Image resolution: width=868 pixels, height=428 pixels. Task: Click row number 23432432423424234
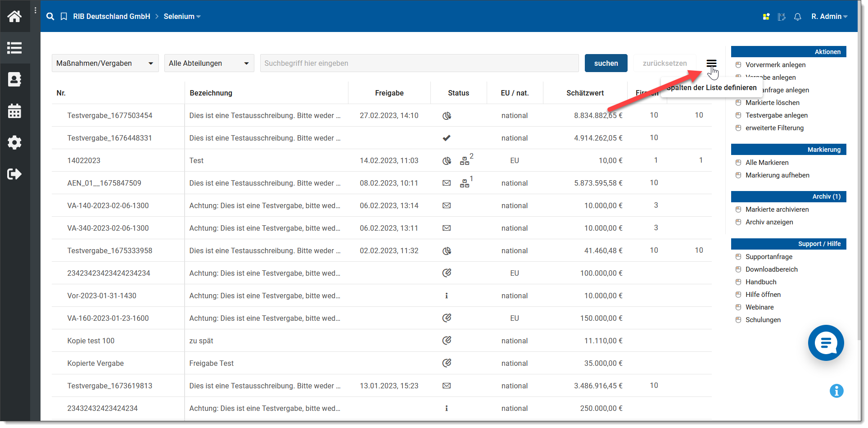[x=103, y=408]
